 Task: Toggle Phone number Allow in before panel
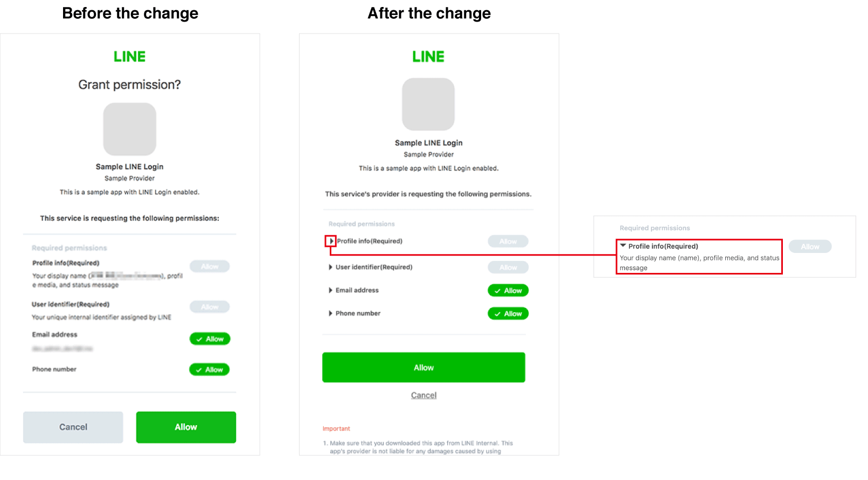[210, 369]
